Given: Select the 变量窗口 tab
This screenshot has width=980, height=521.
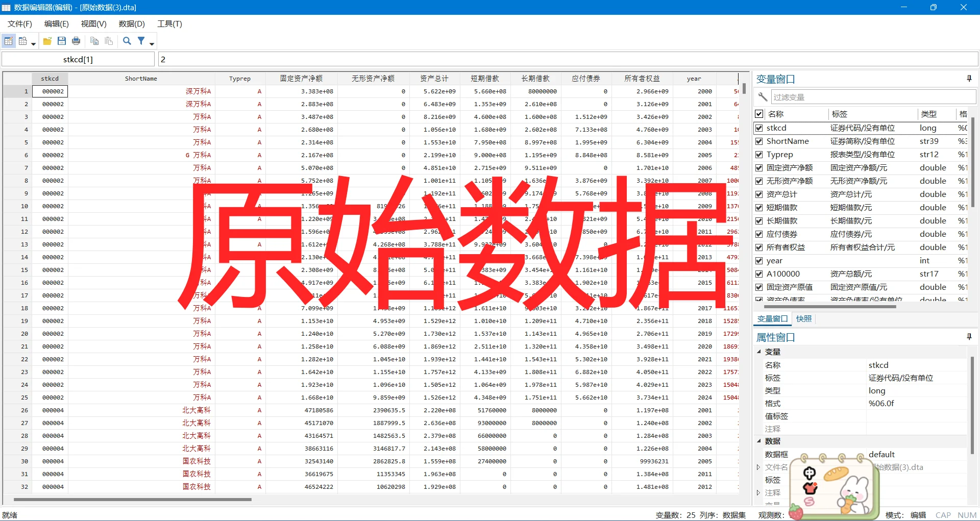Looking at the screenshot, I should pyautogui.click(x=772, y=318).
